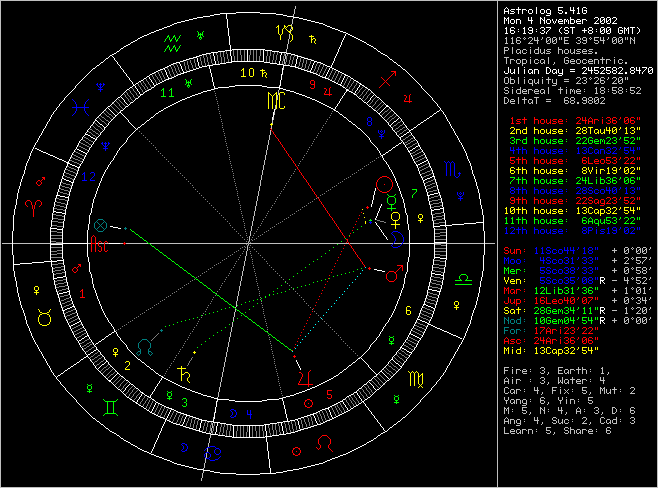Select the red Leo sign glyph
Viewport: 658px width, 488px height.
tap(325, 441)
